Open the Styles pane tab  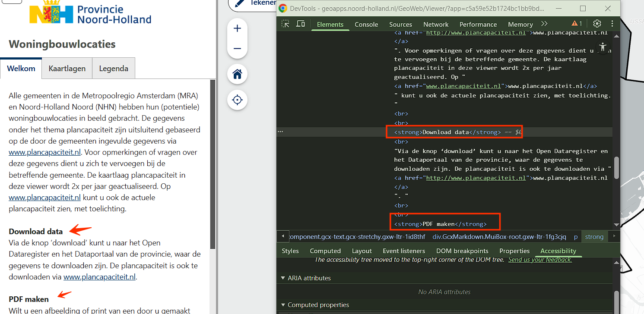[x=290, y=251]
